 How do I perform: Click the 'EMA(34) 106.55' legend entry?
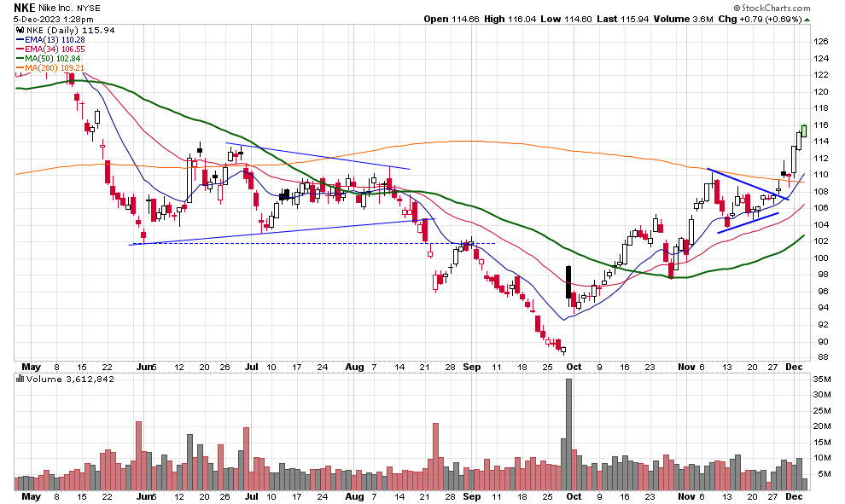point(55,49)
